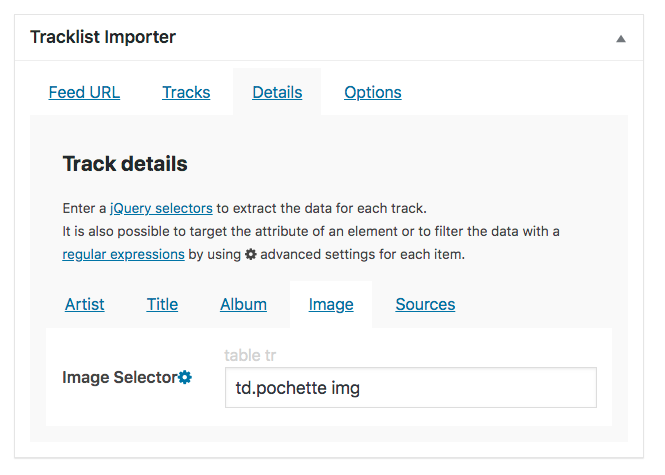Image resolution: width=665 pixels, height=475 pixels.
Task: Open the jQuery selectors link
Action: click(161, 208)
